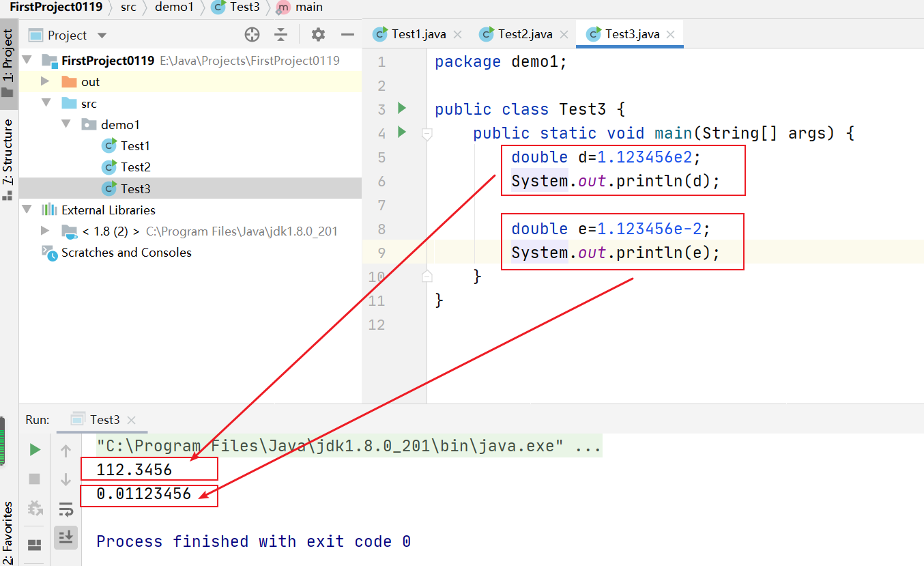Place cursor on 'package demo1;' line
924x566 pixels.
501,62
